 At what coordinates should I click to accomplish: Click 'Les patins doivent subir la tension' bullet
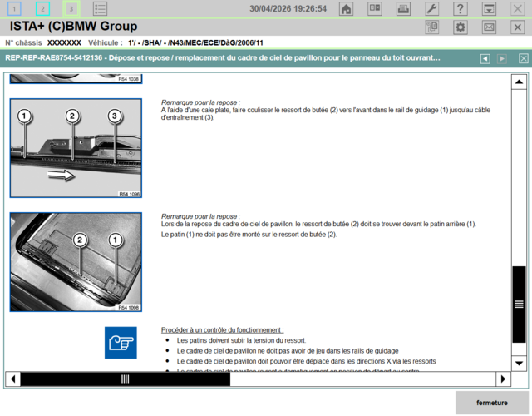(241, 340)
